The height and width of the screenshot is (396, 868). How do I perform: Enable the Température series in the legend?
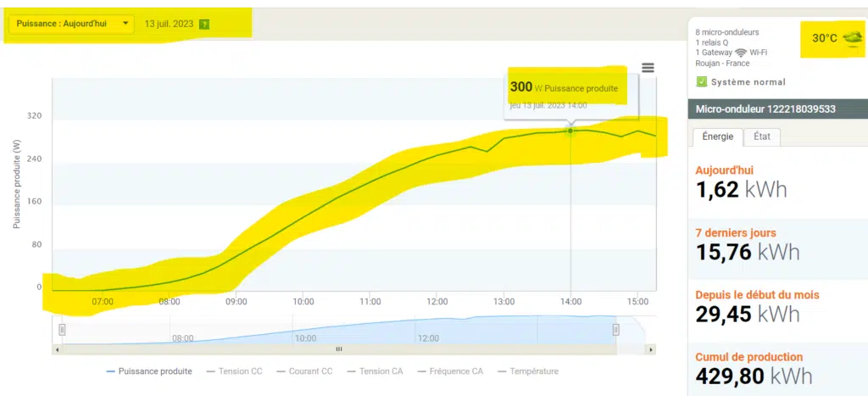pos(527,371)
